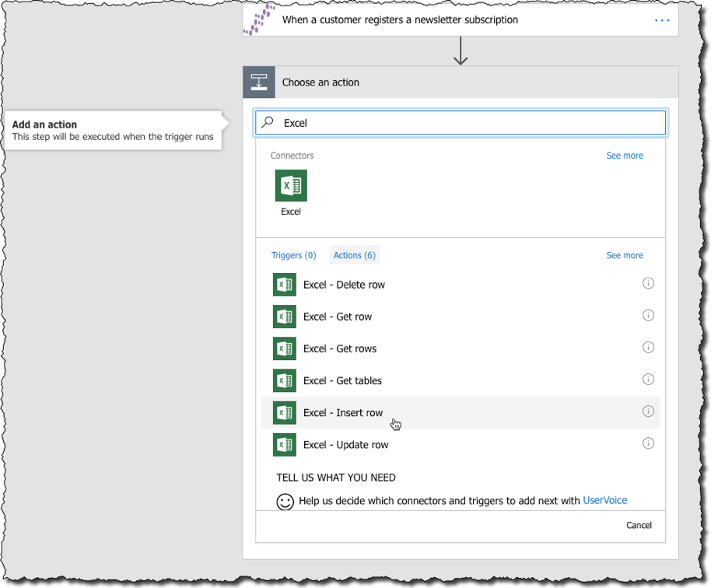Click Excel icon beside Get row
Image resolution: width=711 pixels, height=588 pixels.
[x=284, y=317]
